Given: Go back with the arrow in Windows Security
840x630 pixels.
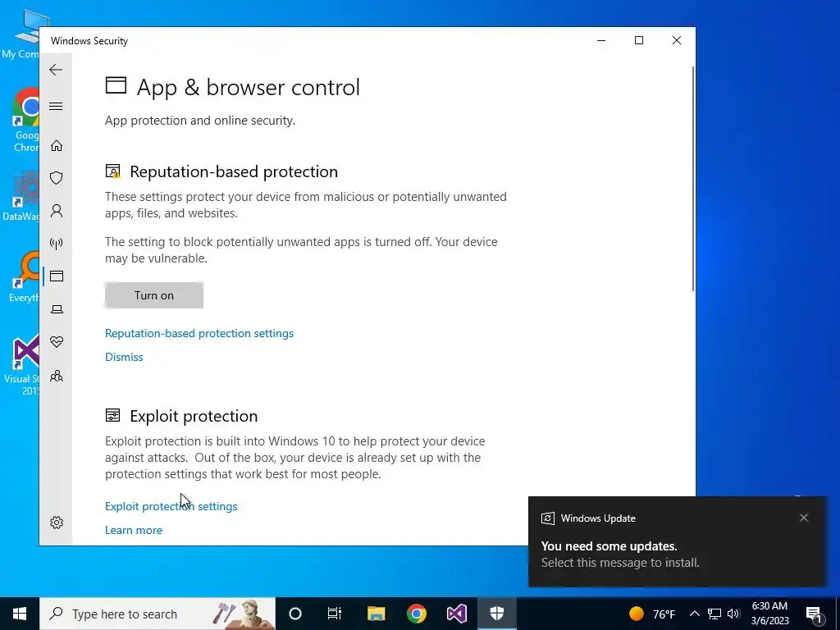Looking at the screenshot, I should coord(56,70).
